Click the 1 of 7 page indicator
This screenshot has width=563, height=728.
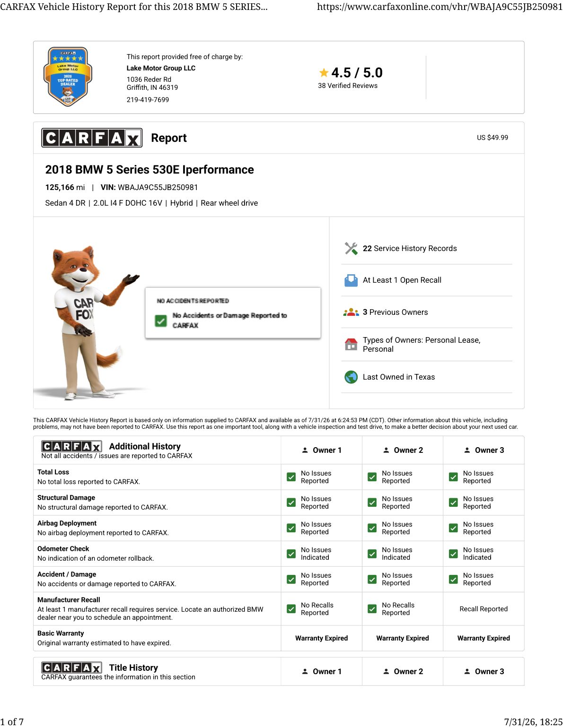[12, 722]
